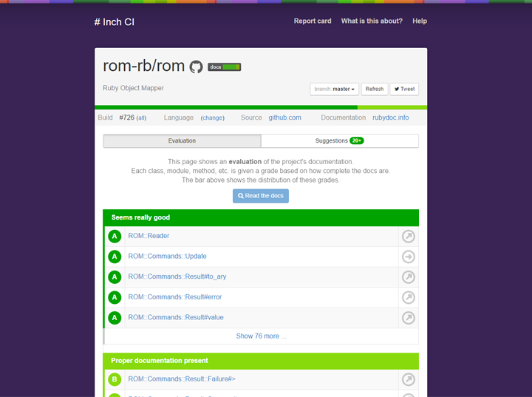
Task: Click light green segment of grade distribution bar
Action: tap(392, 107)
